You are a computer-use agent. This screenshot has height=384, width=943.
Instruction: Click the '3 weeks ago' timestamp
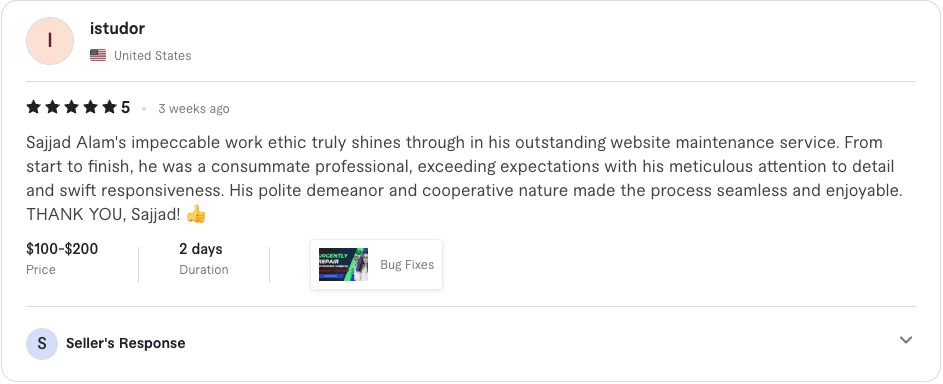[194, 109]
